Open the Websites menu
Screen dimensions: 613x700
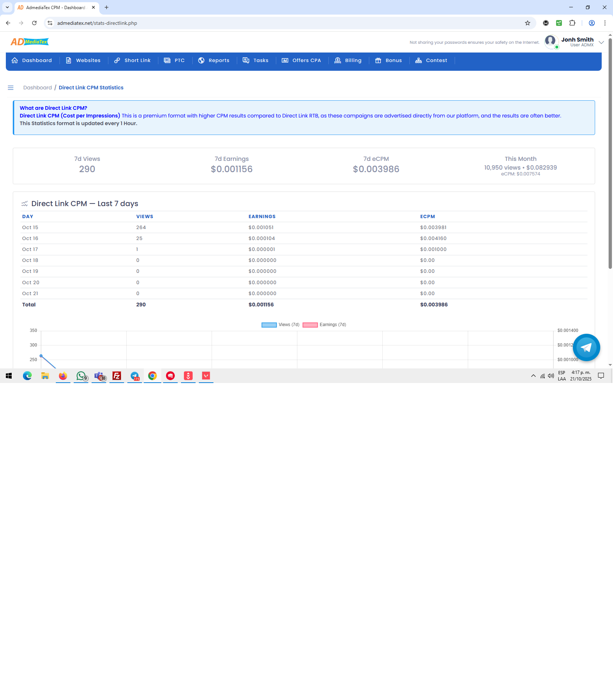click(83, 61)
